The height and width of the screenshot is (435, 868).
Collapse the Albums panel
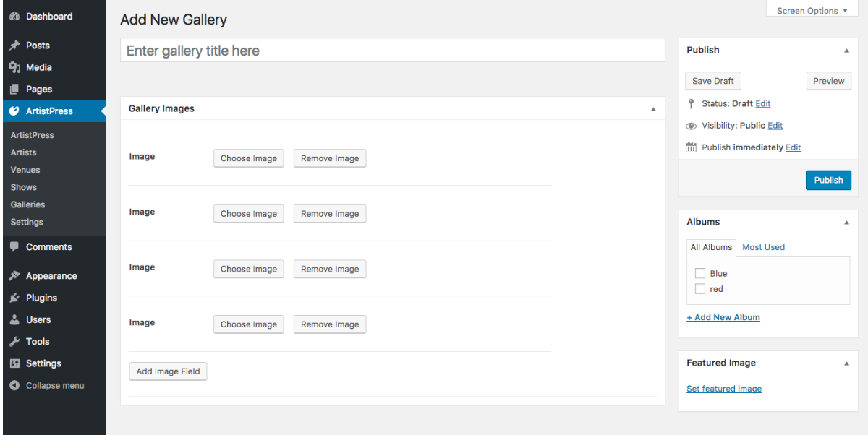coord(846,223)
